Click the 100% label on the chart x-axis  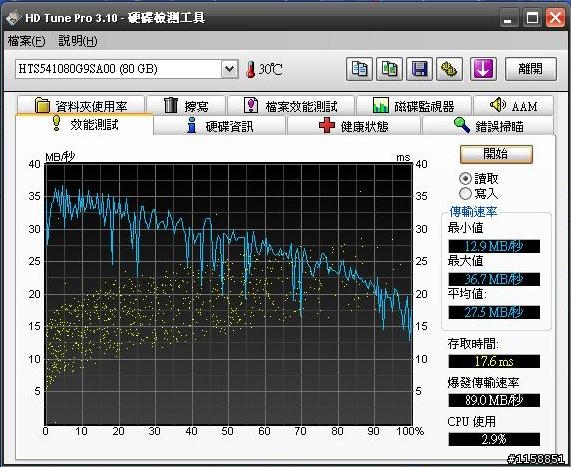click(410, 431)
